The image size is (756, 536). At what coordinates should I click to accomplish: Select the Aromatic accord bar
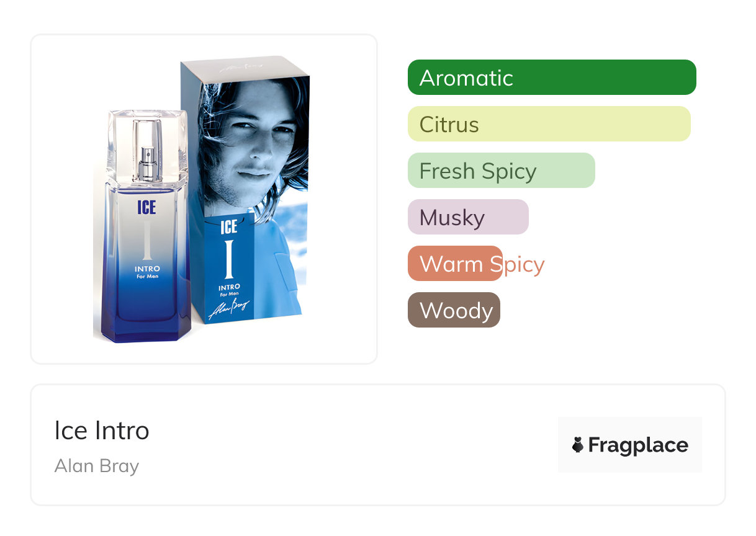coord(552,78)
